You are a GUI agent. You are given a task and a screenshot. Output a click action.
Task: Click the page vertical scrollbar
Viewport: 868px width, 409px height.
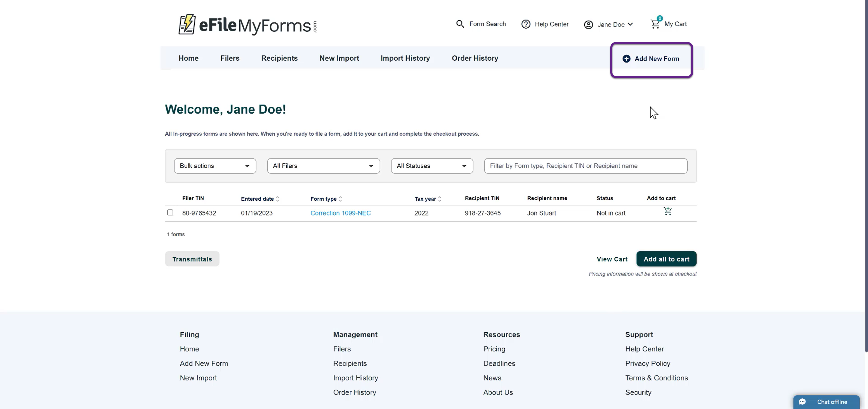pyautogui.click(x=865, y=175)
